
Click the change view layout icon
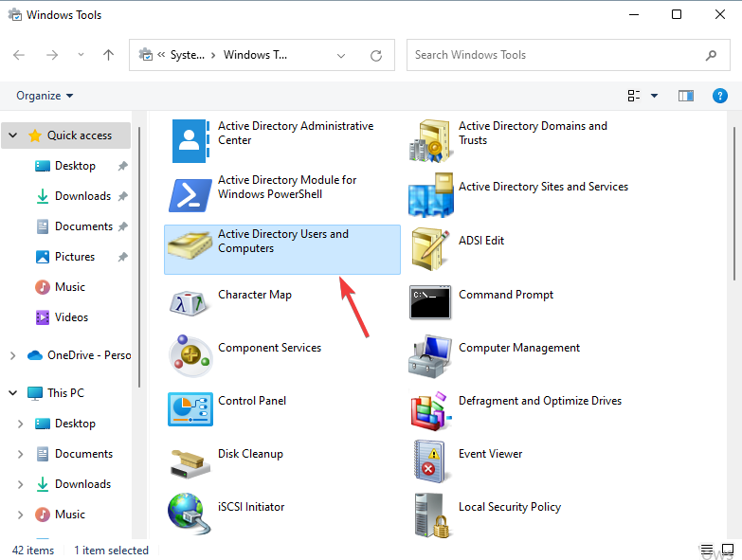pyautogui.click(x=634, y=96)
